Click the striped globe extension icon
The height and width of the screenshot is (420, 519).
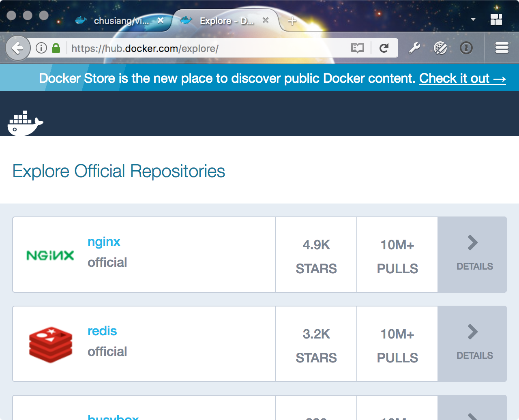point(440,48)
